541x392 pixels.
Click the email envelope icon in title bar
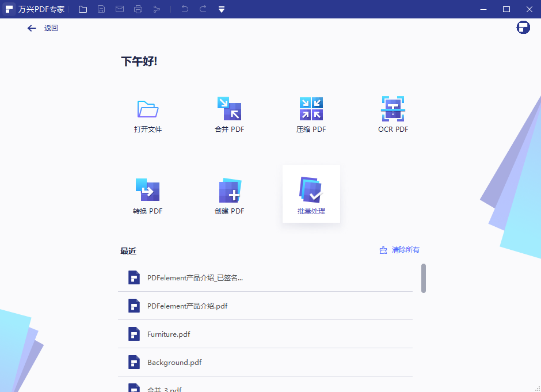point(120,9)
